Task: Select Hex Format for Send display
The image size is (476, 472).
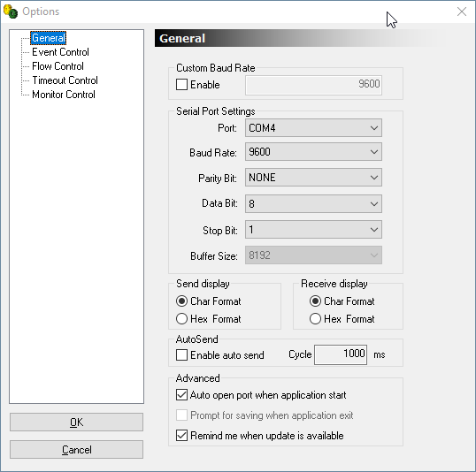Action: coord(181,319)
